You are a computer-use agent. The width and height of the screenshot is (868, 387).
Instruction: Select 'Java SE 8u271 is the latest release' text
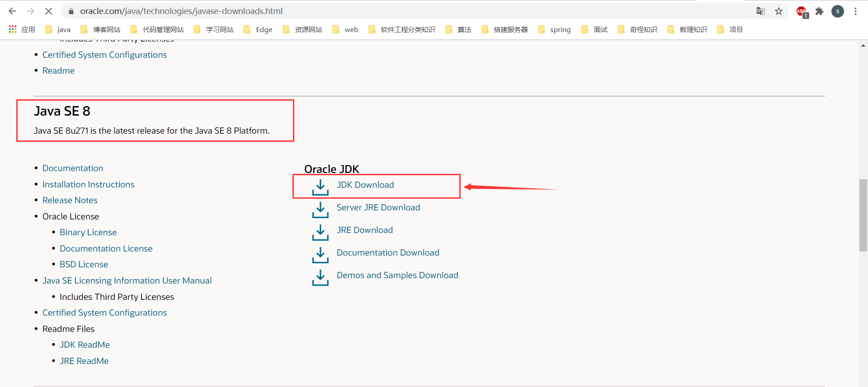click(152, 131)
